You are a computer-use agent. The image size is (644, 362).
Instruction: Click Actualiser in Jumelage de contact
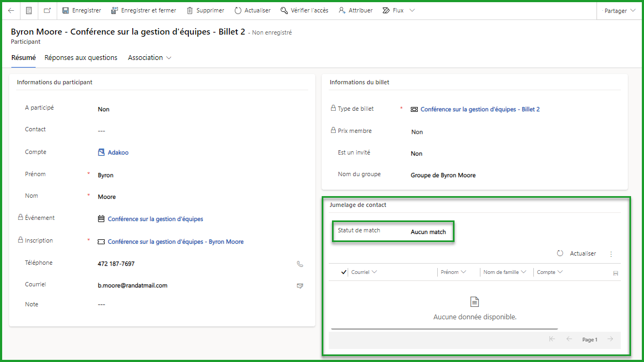577,253
